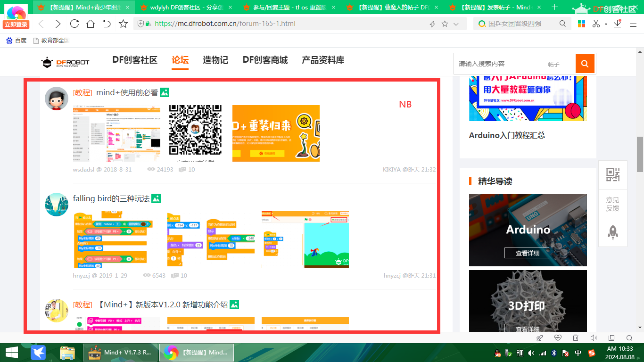
Task: Open author hnyzcj @ 2019-1-29 link
Action: click(x=100, y=275)
